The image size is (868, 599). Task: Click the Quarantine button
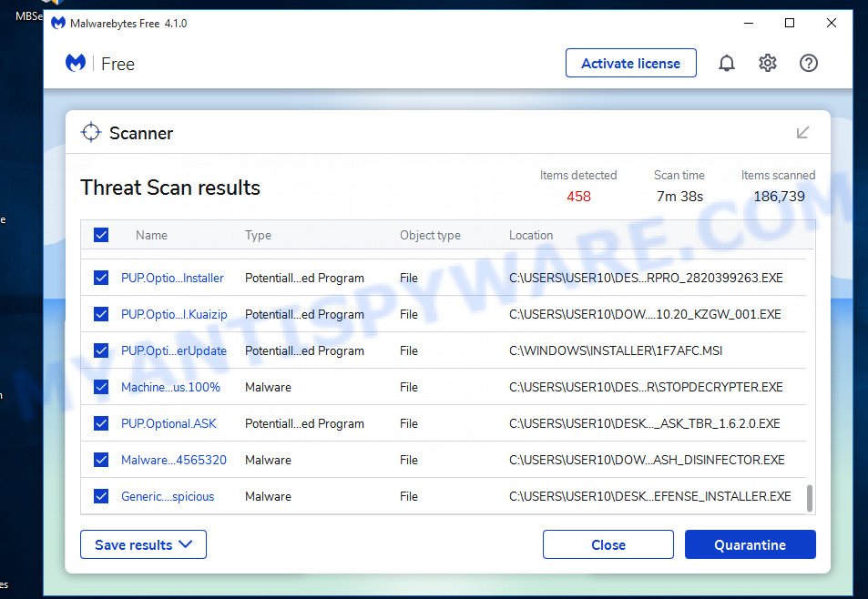click(x=751, y=544)
